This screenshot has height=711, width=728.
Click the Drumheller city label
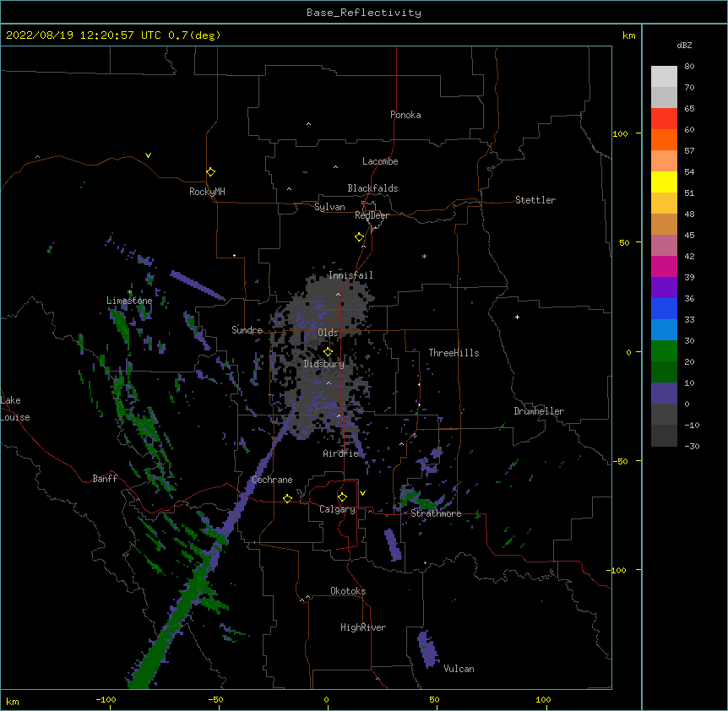(539, 411)
